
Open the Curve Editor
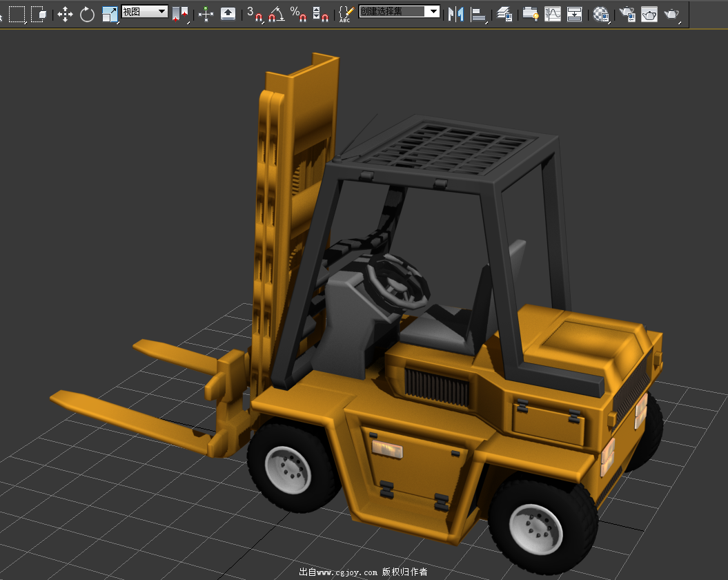point(553,14)
